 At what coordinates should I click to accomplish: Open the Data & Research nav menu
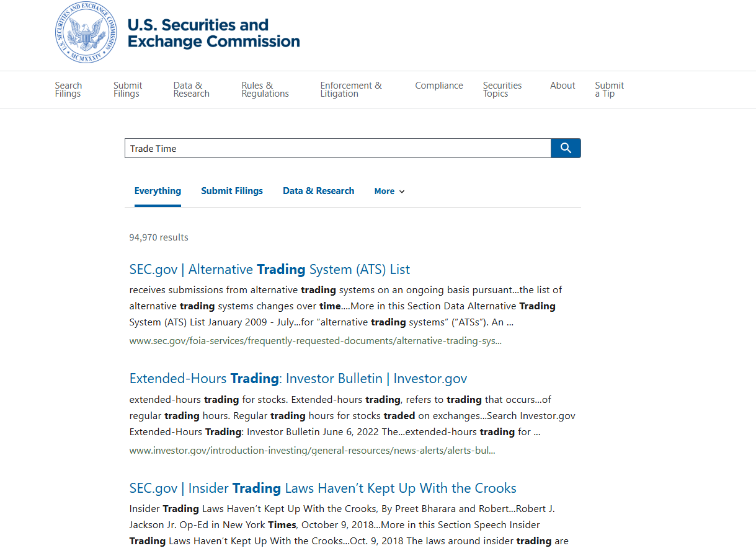pos(192,90)
